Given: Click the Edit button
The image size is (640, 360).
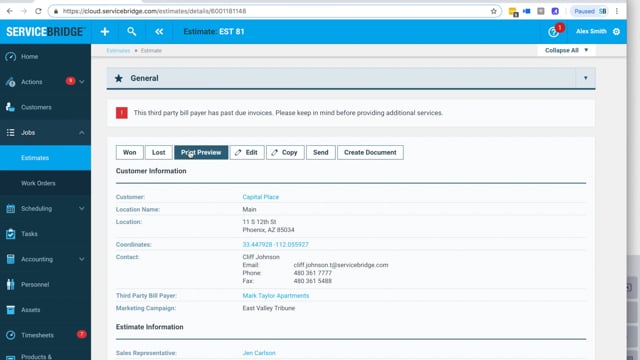Looking at the screenshot, I should [x=247, y=152].
